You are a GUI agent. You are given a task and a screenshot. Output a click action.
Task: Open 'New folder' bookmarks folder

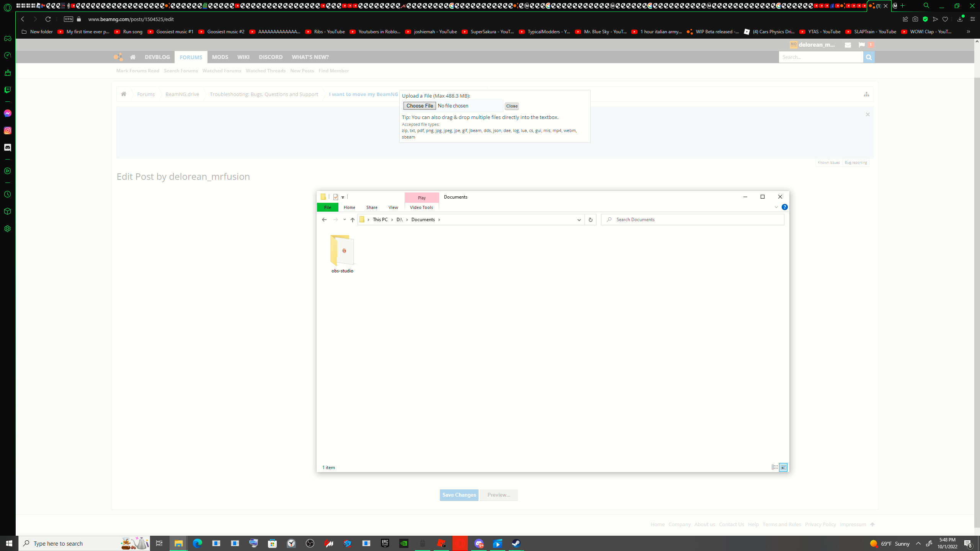pyautogui.click(x=37, y=32)
